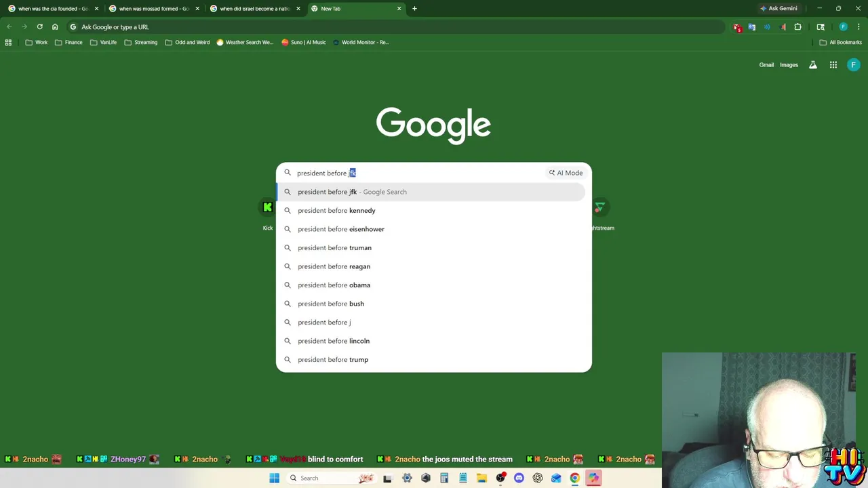This screenshot has width=868, height=488.
Task: Open the Weather Search bookmark
Action: [x=245, y=42]
